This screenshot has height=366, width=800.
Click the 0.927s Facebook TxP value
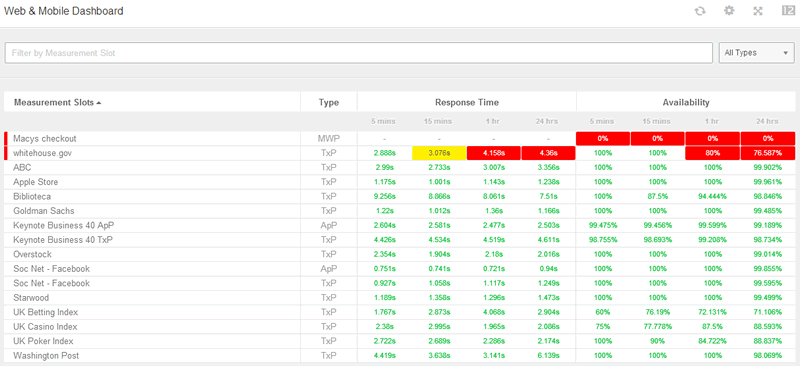tap(384, 283)
